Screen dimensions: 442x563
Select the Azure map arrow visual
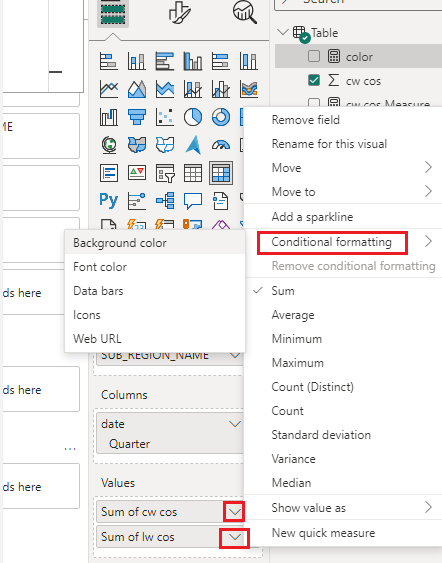point(193,145)
